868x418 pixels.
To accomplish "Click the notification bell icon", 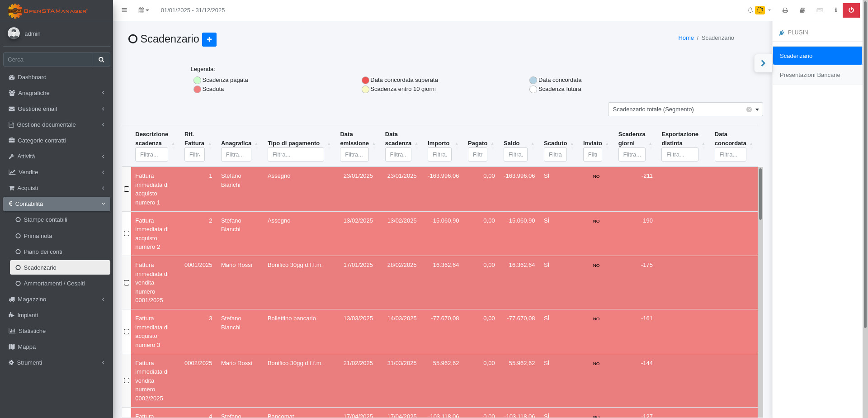I will point(750,10).
